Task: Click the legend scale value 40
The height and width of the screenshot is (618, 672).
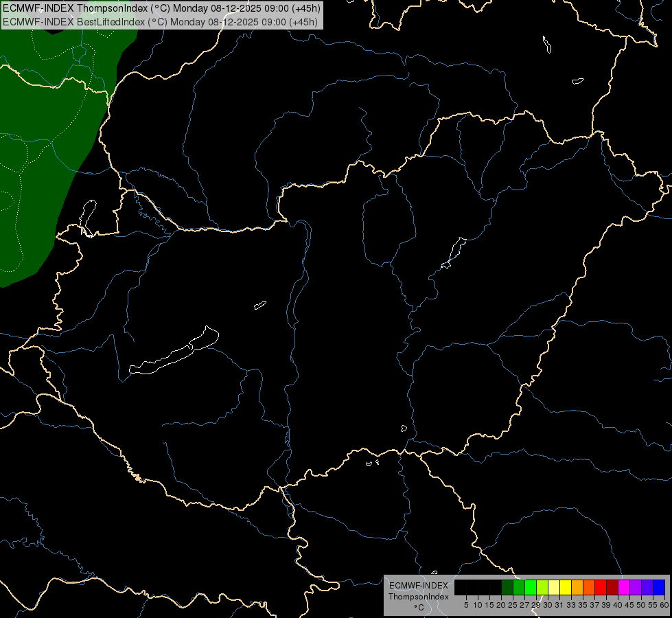Action: [618, 605]
